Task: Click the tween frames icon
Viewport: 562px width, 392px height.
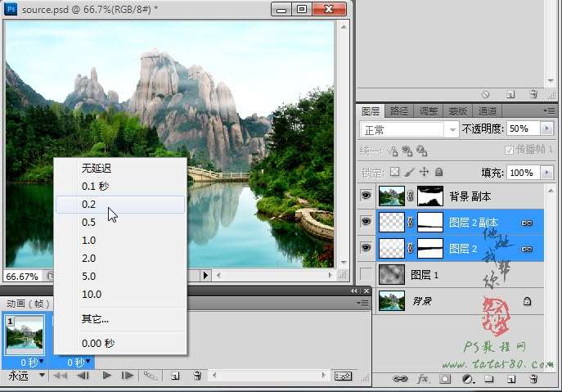Action: pos(151,376)
